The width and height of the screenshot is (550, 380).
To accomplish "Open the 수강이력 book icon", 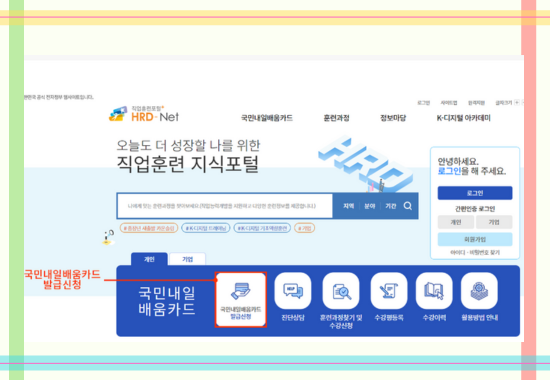I will 434,291.
